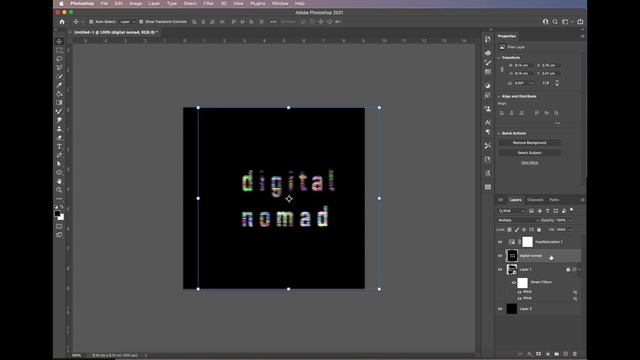Image resolution: width=640 pixels, height=360 pixels.
Task: Open more options ellipsis in options bar
Action: [x=273, y=22]
